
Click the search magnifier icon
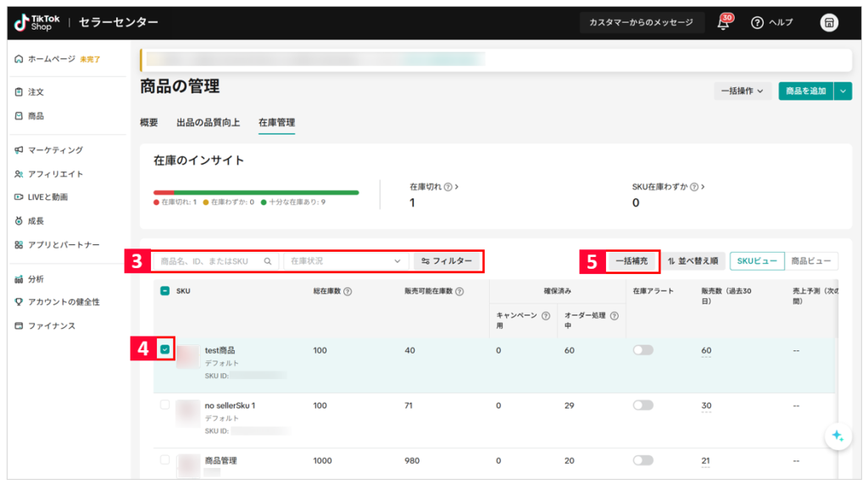point(268,261)
